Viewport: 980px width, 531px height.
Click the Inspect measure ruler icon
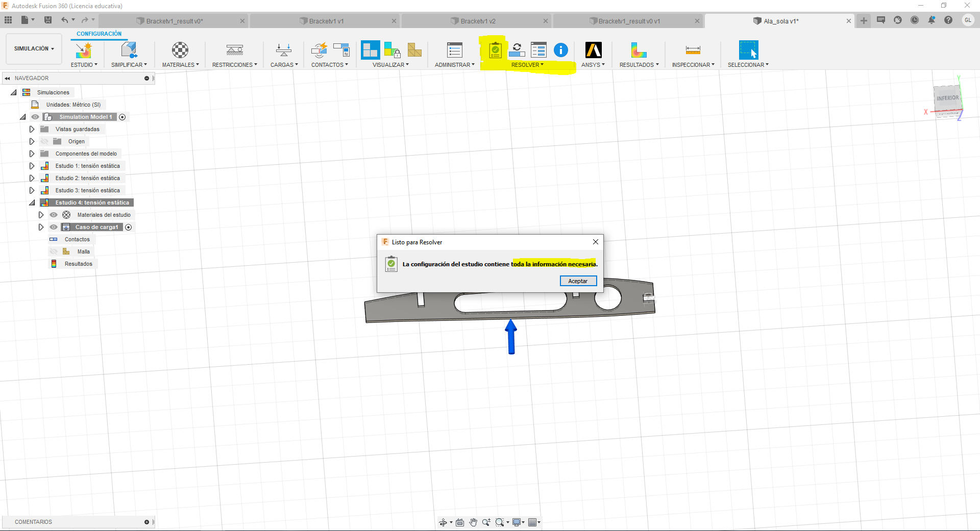pos(693,50)
